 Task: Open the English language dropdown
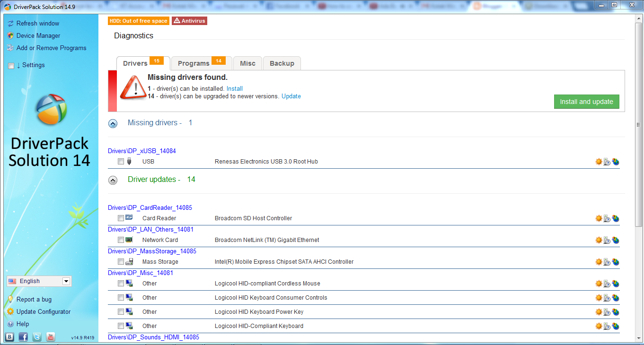[39, 281]
